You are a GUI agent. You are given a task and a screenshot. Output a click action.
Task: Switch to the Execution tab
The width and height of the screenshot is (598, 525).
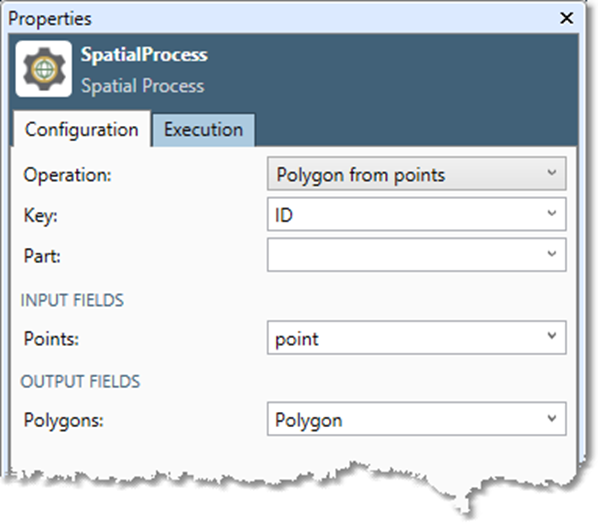tap(203, 130)
